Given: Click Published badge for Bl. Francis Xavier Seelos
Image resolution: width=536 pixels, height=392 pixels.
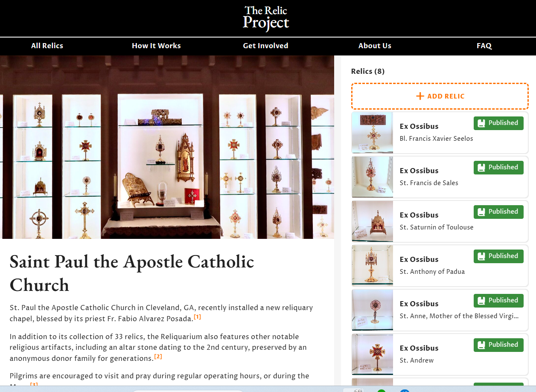Looking at the screenshot, I should (x=498, y=123).
